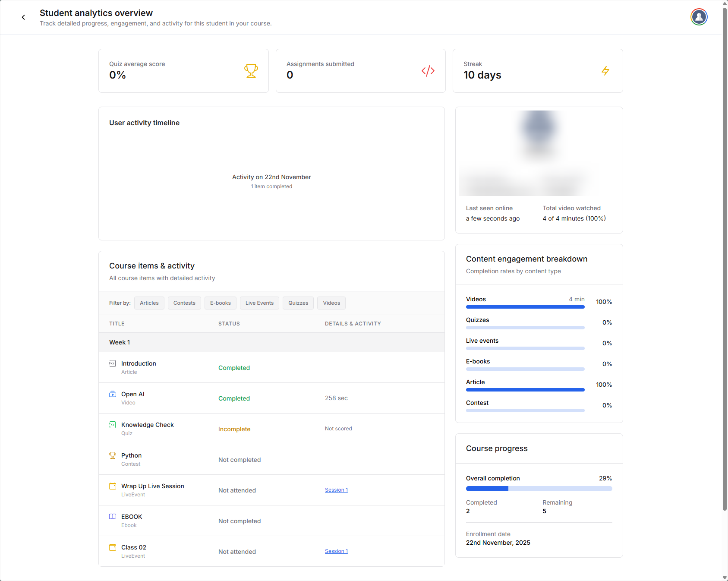728x581 pixels.
Task: Open Session 1 link for Class 02
Action: click(x=336, y=551)
